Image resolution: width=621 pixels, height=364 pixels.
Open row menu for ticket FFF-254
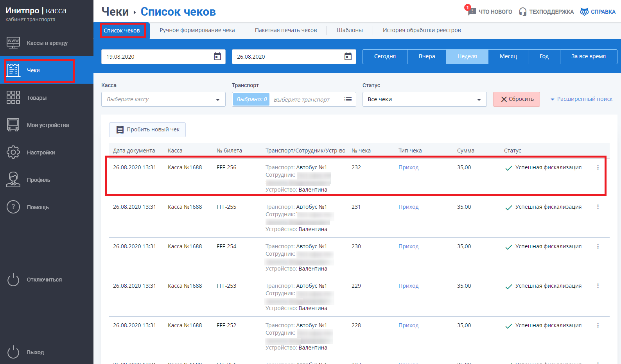coord(598,246)
